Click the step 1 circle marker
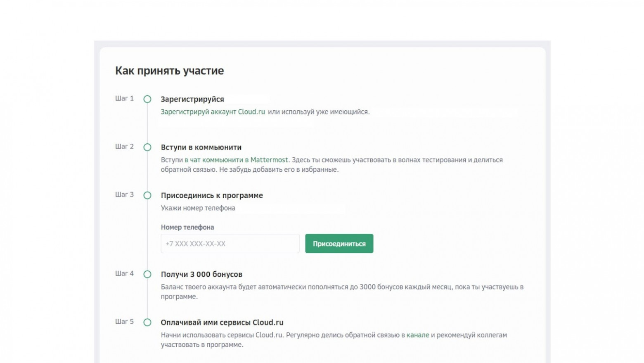The image size is (644, 363). 147,99
